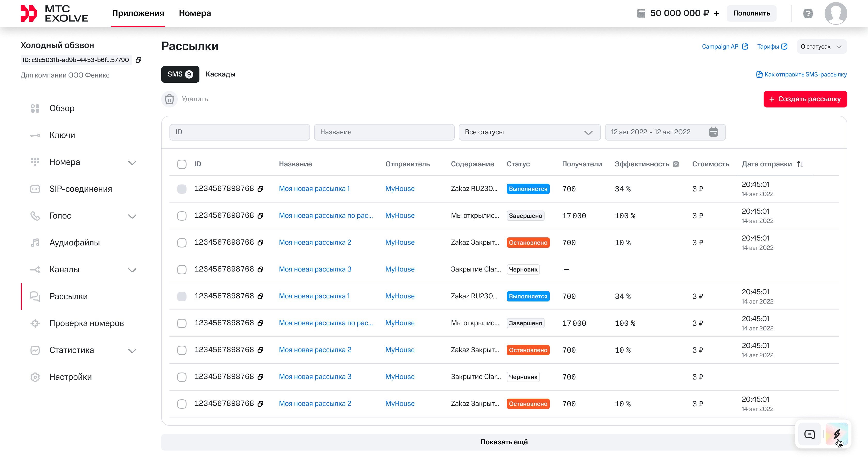Click the Эффективность help question icon
This screenshot has height=465, width=868.
[x=676, y=164]
